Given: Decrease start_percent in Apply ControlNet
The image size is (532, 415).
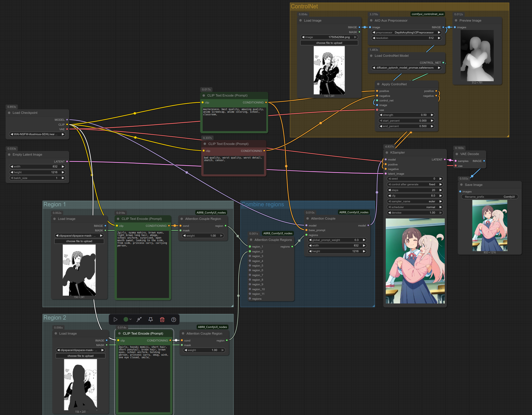Looking at the screenshot, I should (x=381, y=121).
